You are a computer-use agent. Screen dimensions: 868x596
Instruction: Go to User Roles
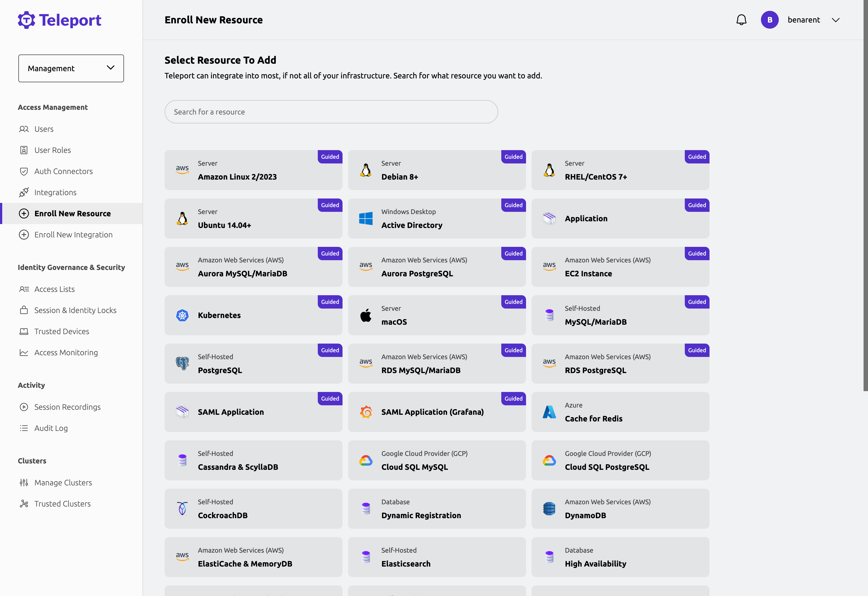pos(53,150)
